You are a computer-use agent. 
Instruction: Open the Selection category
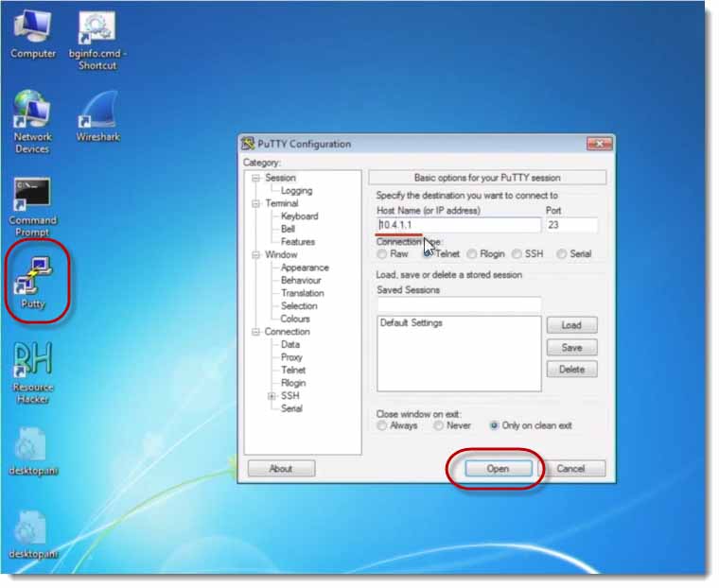(299, 306)
